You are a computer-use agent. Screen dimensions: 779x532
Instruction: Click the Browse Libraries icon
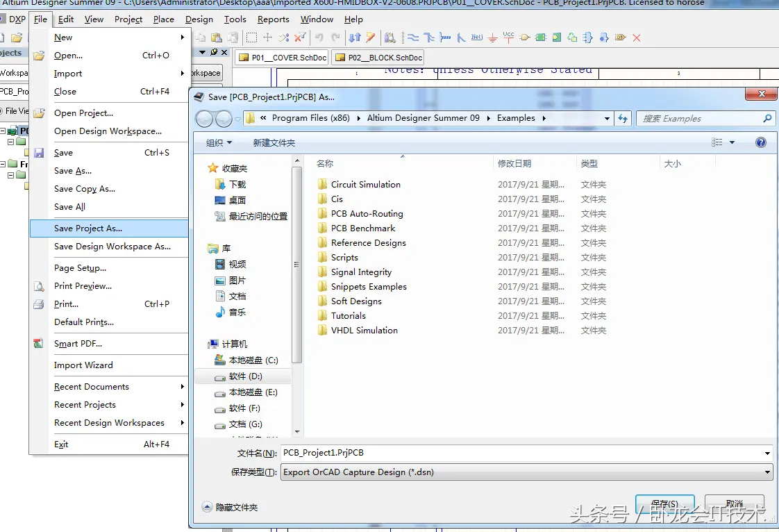point(390,38)
